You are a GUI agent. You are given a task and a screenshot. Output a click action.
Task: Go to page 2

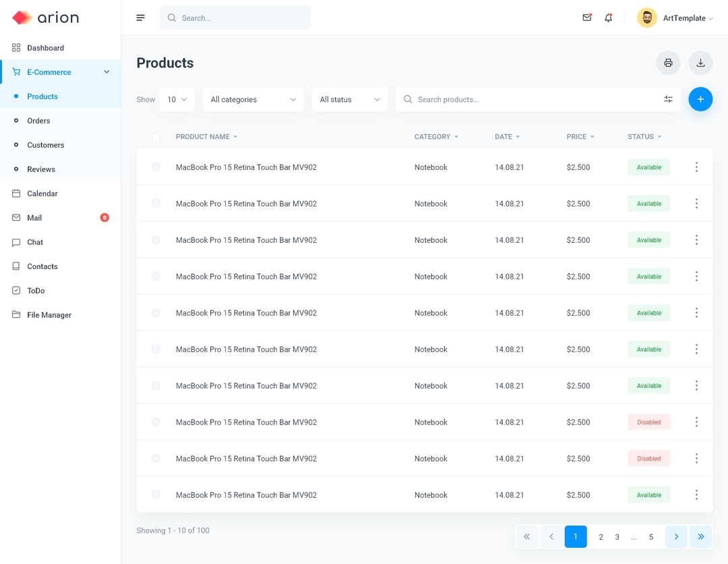coord(601,537)
